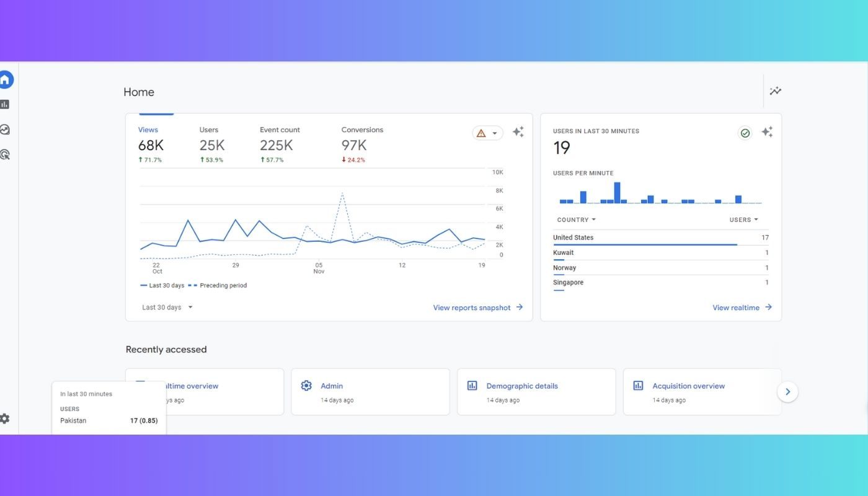Click arrow icon beside View reports snapshot
Viewport: 868px width, 496px height.
(x=520, y=308)
